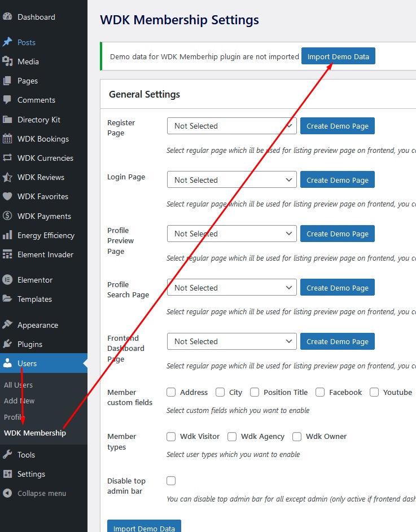The width and height of the screenshot is (416, 532).
Task: Create demo page for Login Page
Action: [337, 179]
